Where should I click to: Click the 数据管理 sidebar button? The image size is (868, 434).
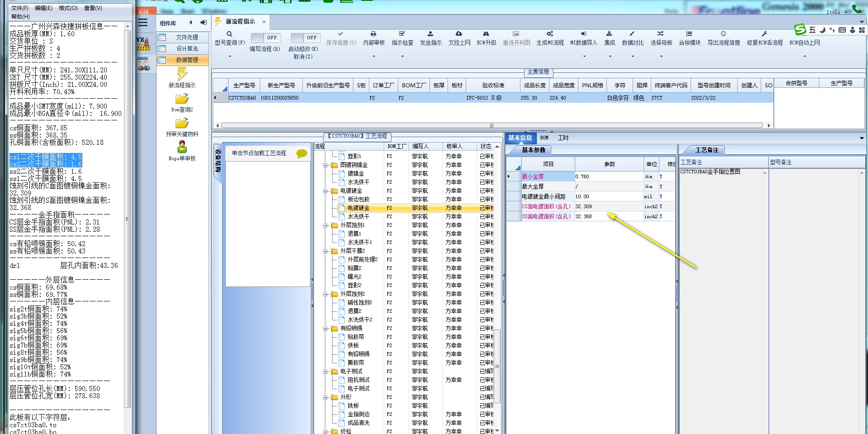click(183, 60)
